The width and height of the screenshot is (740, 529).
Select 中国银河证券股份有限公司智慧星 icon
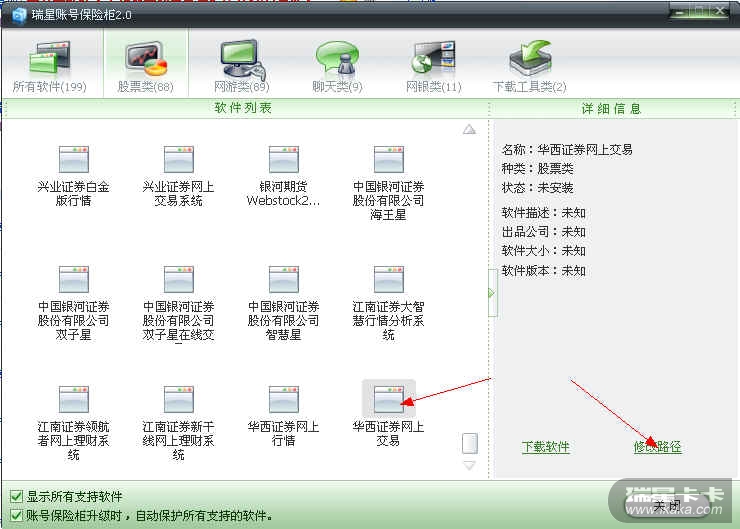click(284, 279)
